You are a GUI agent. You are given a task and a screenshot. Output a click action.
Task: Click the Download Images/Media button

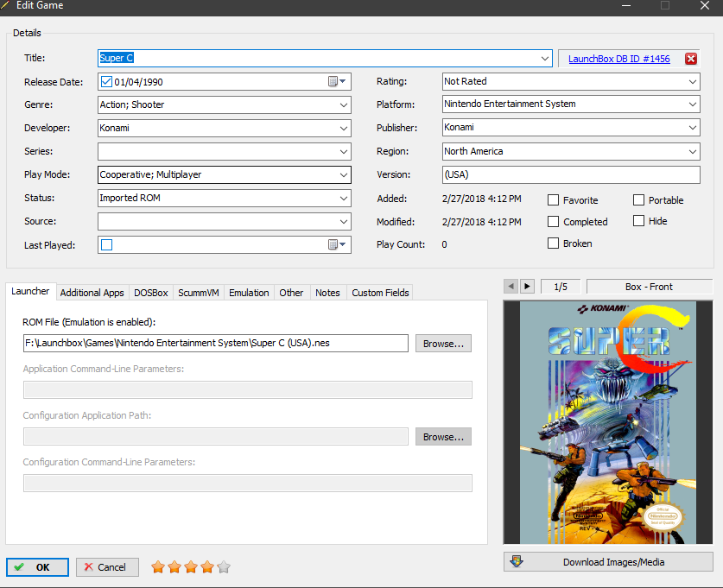pos(608,562)
